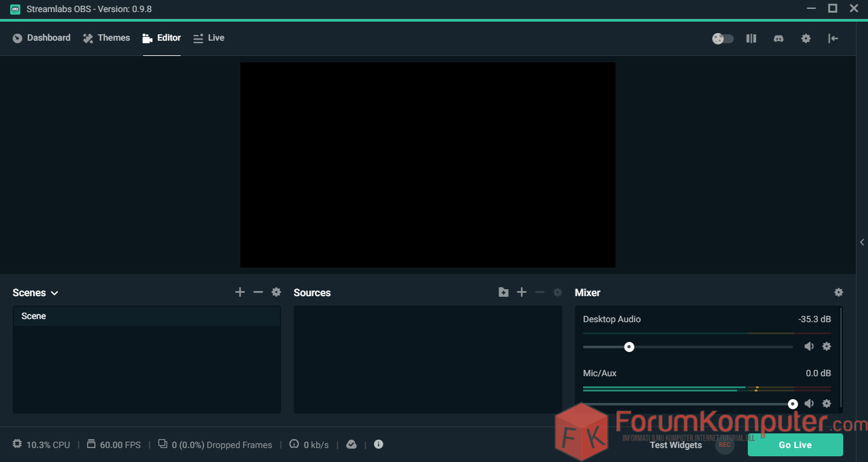Click the Mixer panel scrollbar

(841, 357)
